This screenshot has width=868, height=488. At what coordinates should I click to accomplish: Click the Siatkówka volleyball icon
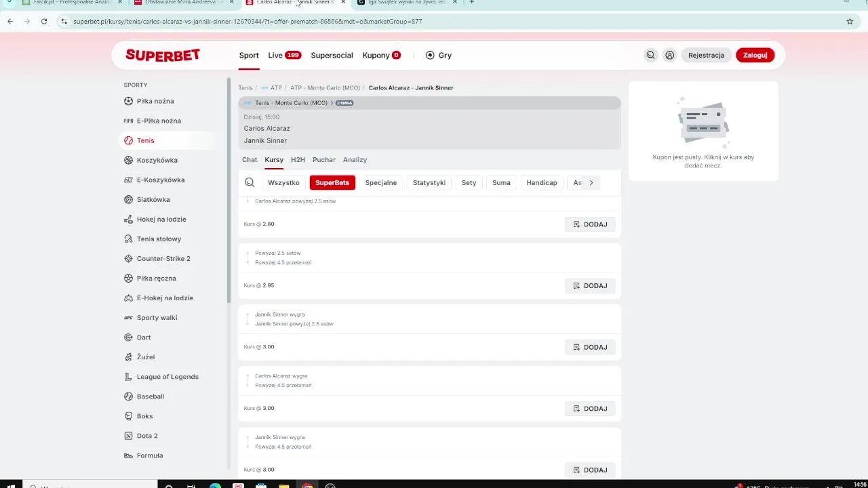[x=128, y=199]
